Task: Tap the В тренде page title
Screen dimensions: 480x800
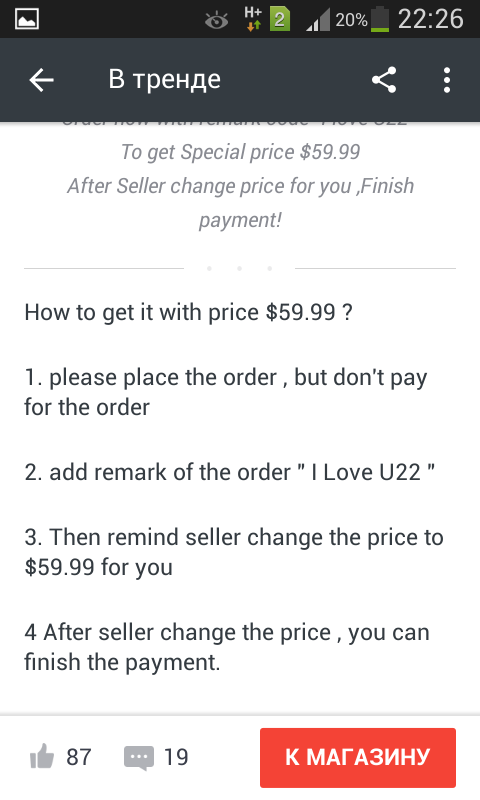Action: [x=164, y=80]
